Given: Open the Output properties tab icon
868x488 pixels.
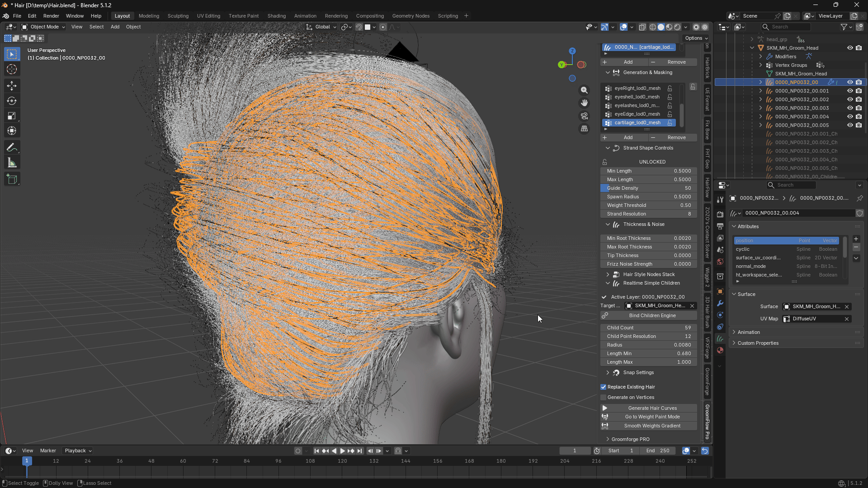Looking at the screenshot, I should pyautogui.click(x=720, y=226).
